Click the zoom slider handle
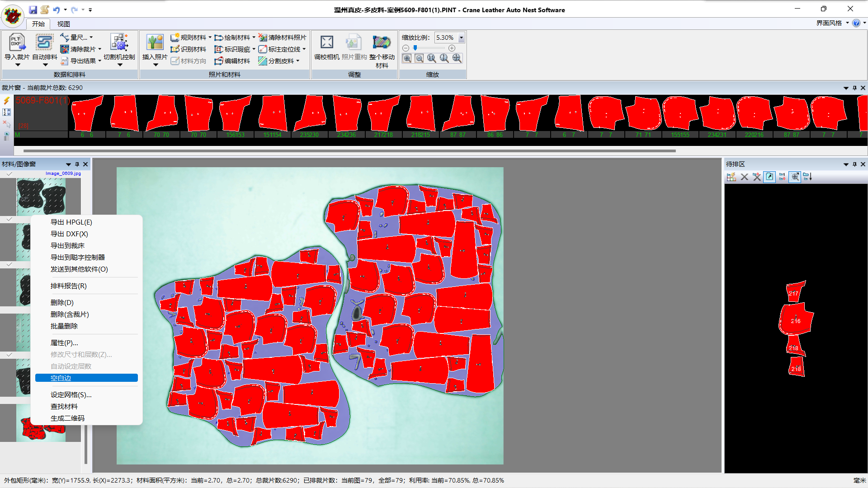The height and width of the screenshot is (488, 868). tap(415, 48)
